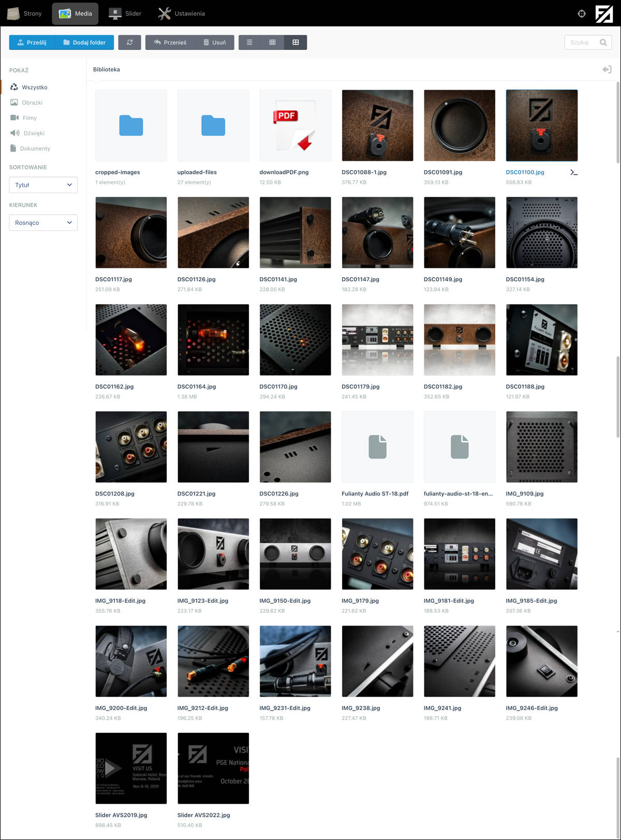The image size is (621, 840).
Task: Select thumbnail IMG_9212-Edit.jpg
Action: (213, 661)
